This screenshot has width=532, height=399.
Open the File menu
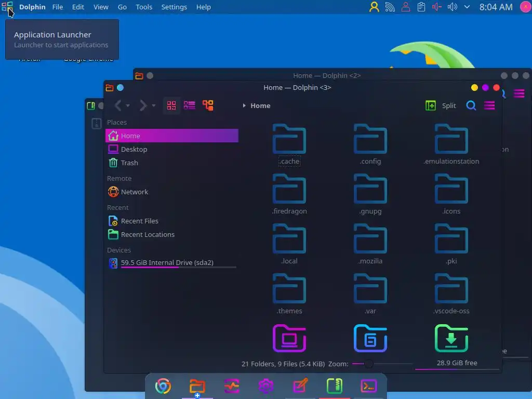pyautogui.click(x=57, y=7)
